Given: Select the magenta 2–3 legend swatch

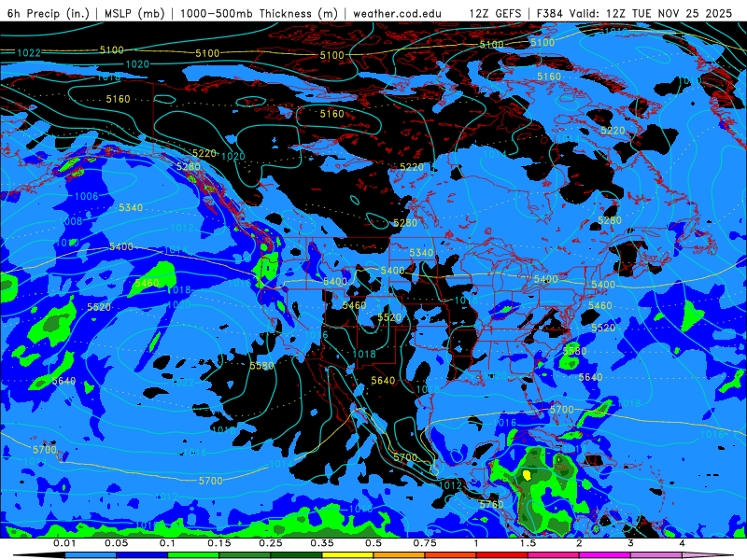Looking at the screenshot, I should 605,555.
